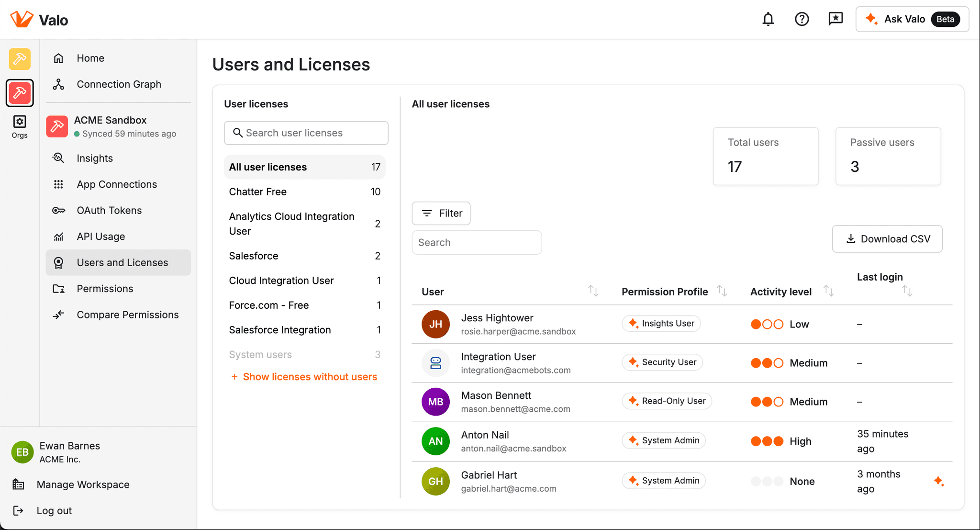980x530 pixels.
Task: Focus the users table Search field
Action: (477, 242)
